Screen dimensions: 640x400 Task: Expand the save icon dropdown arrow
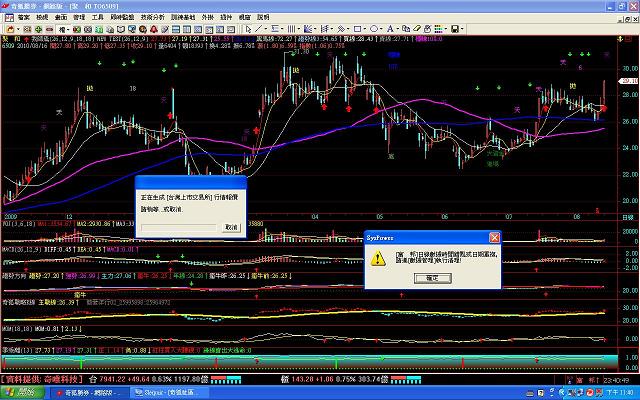462,29
